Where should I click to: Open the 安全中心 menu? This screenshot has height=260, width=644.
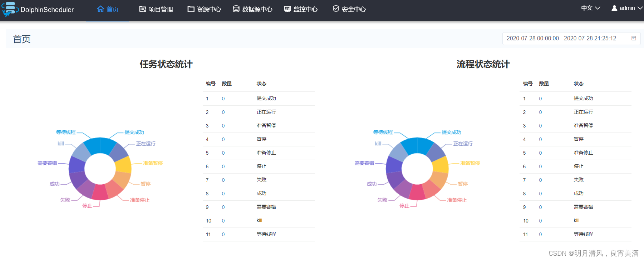point(349,9)
